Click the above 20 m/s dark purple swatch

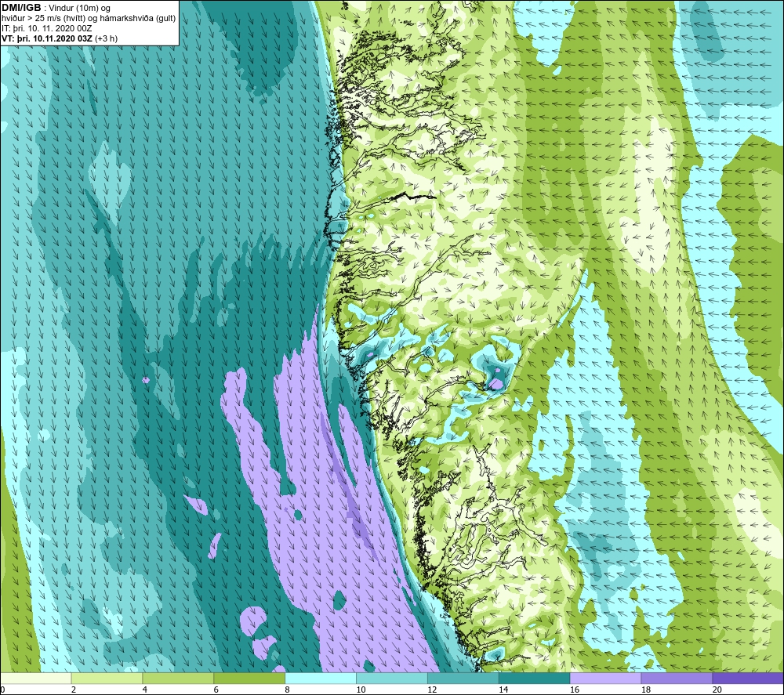[748, 678]
